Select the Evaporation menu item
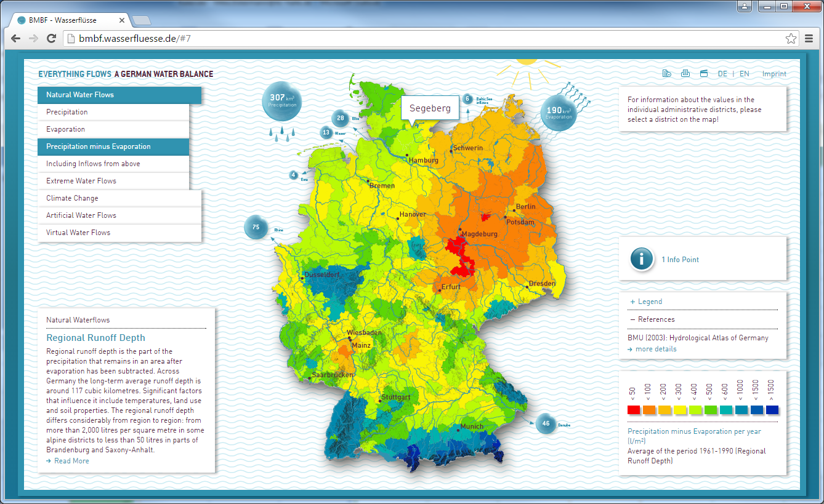 point(113,129)
